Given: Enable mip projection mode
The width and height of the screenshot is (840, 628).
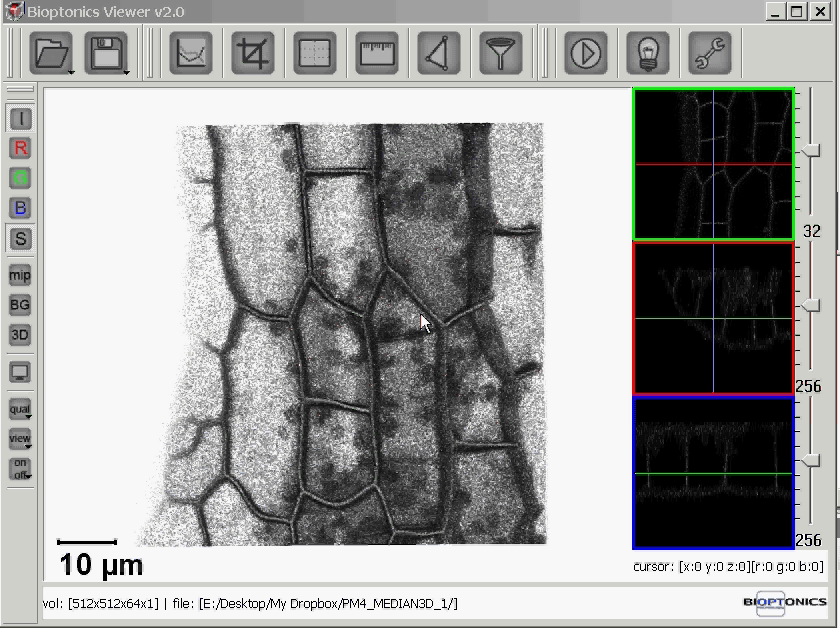Looking at the screenshot, I should tap(20, 275).
